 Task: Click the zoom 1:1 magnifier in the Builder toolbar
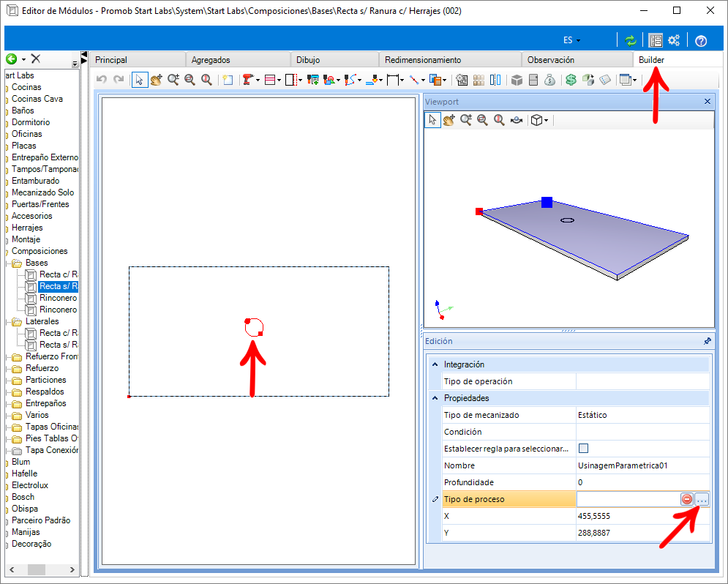pyautogui.click(x=206, y=80)
